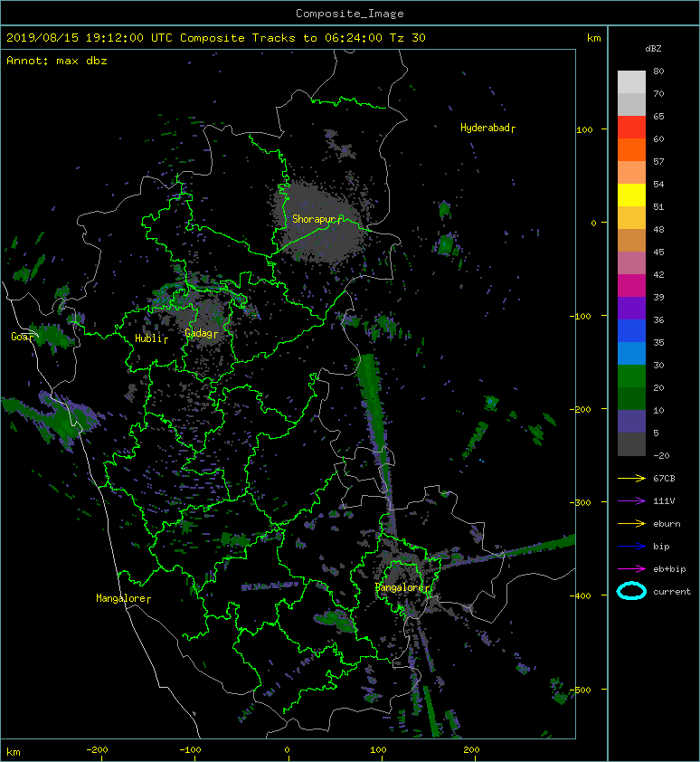Viewport: 700px width, 762px height.
Task: Click the 0 tick on horizontal axis
Action: pos(287,750)
